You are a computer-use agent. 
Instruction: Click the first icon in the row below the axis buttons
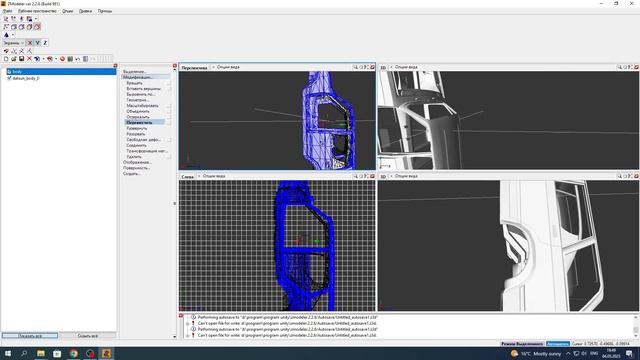[x=6, y=51]
